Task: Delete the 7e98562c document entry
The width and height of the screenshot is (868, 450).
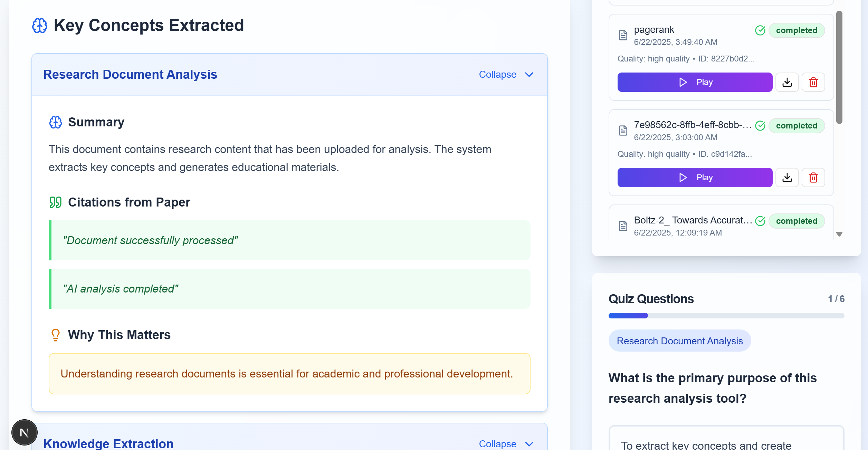Action: (x=813, y=178)
